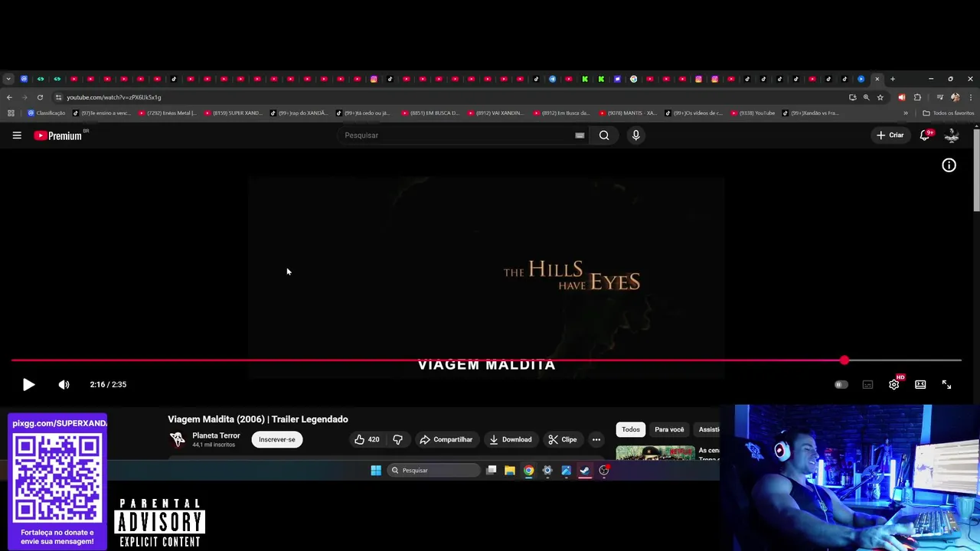Open the extensions puzzle menu
980x551 pixels.
[917, 97]
